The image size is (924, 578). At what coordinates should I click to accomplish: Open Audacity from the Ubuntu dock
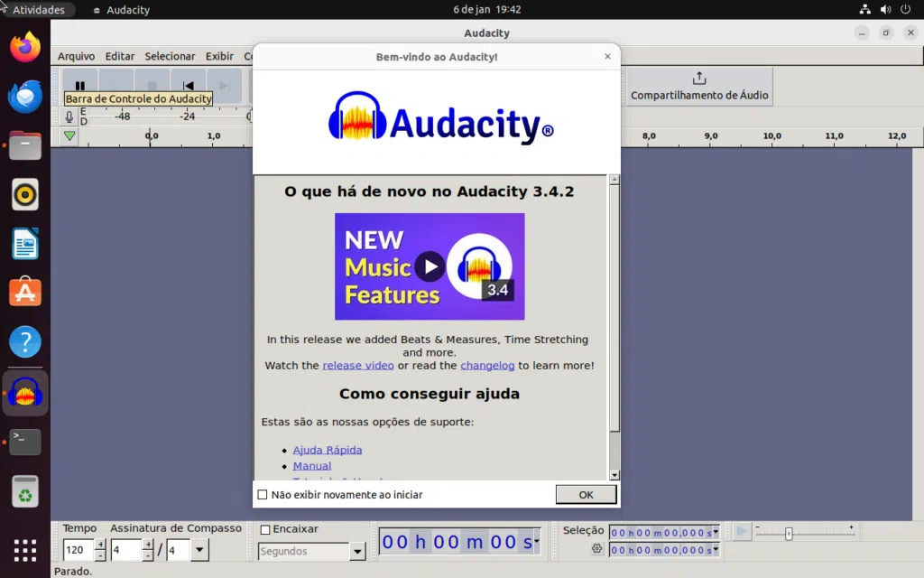[24, 391]
